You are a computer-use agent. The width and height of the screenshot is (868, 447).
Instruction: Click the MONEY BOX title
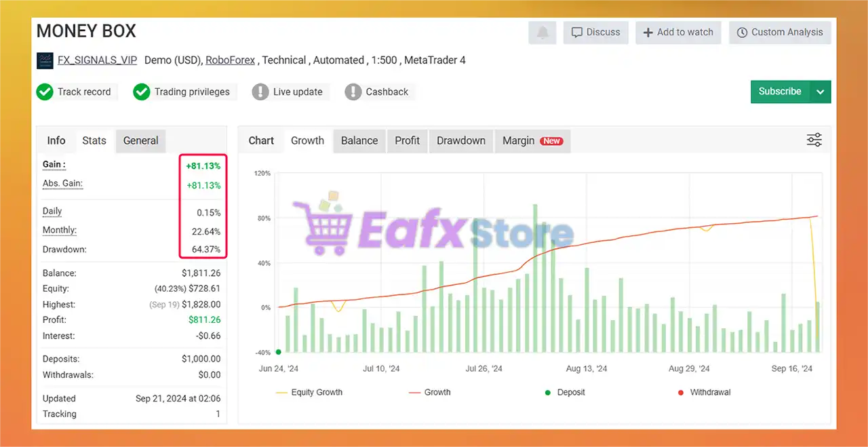(86, 31)
